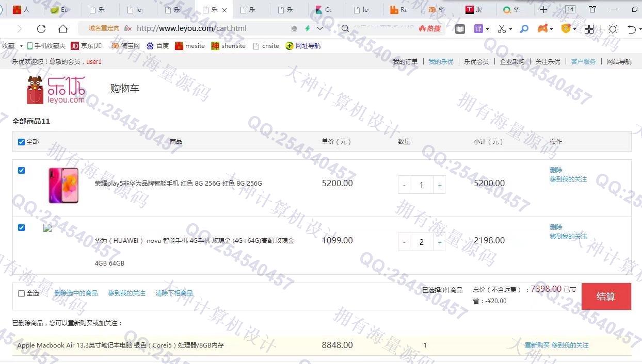Open the QR code icon in address bar
Screen dimensions: 642x364
(x=294, y=29)
